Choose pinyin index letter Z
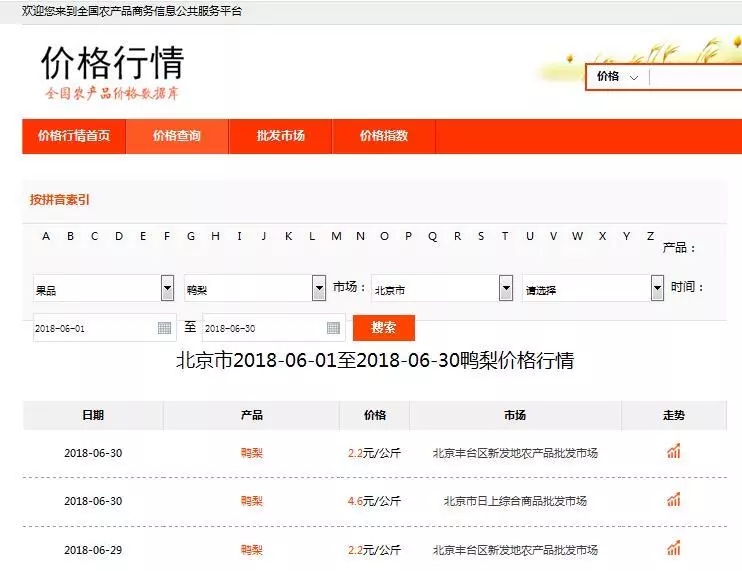The image size is (742, 571). [x=650, y=237]
